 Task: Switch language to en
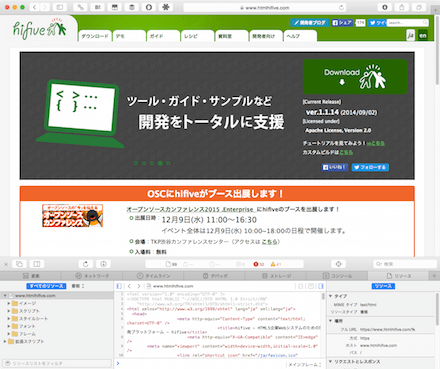coord(423,35)
